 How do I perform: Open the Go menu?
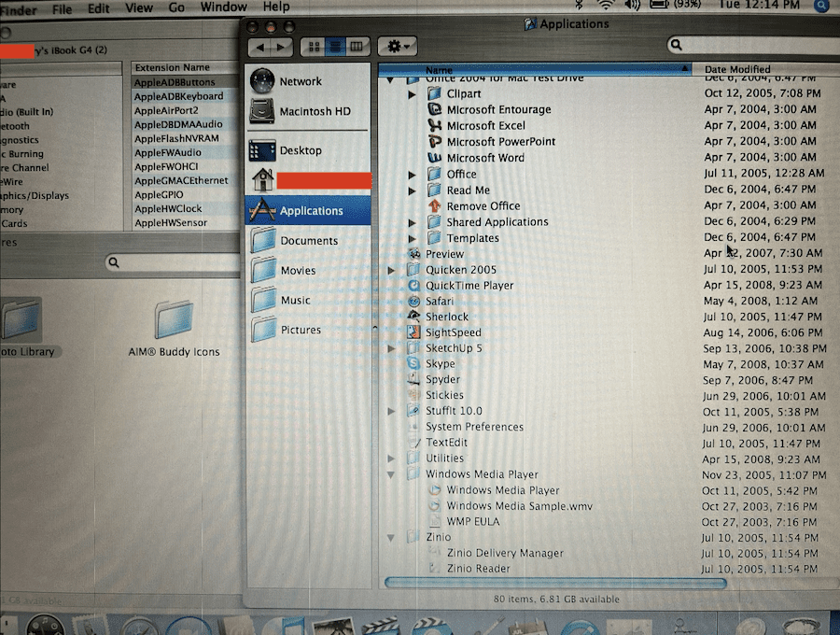point(176,7)
